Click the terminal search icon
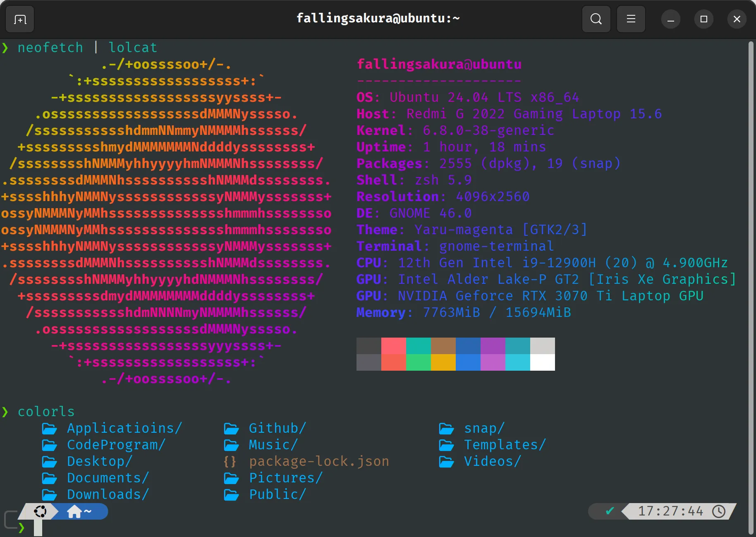The image size is (756, 537). point(596,19)
